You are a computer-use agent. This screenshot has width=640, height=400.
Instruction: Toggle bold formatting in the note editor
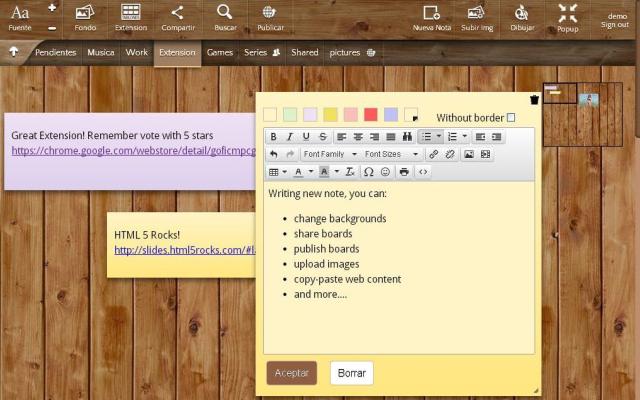click(273, 137)
